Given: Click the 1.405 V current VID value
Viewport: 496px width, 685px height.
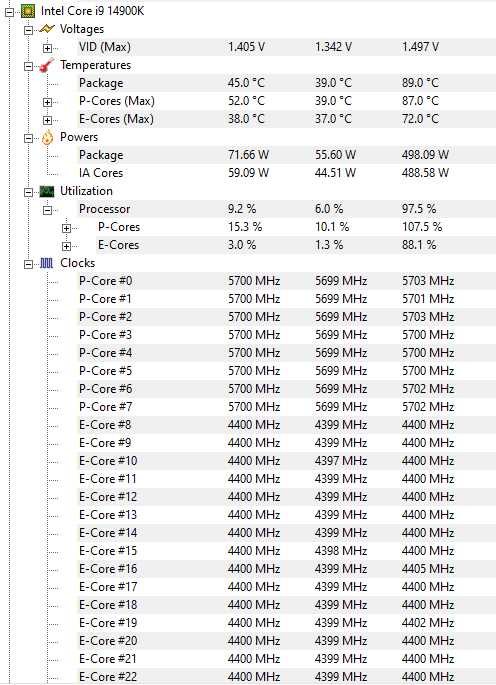Looking at the screenshot, I should (x=246, y=47).
